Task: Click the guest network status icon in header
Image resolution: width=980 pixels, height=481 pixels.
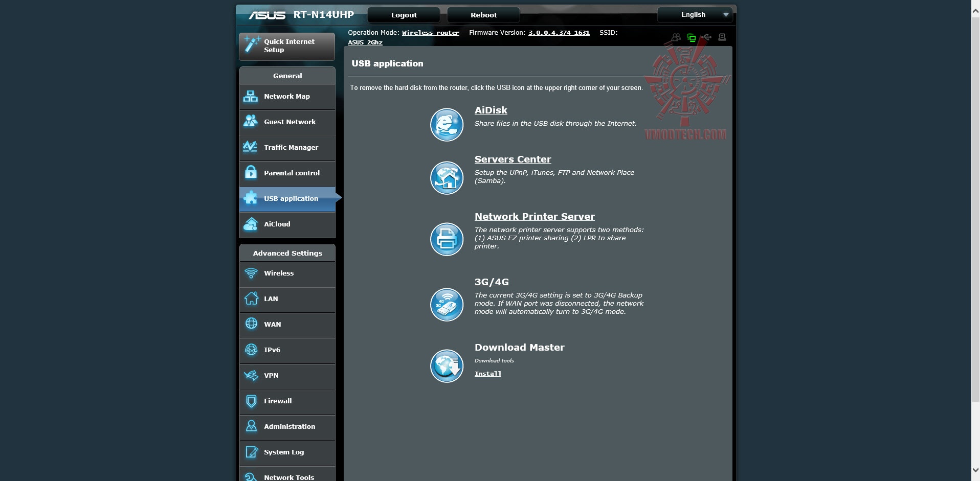Action: tap(676, 37)
